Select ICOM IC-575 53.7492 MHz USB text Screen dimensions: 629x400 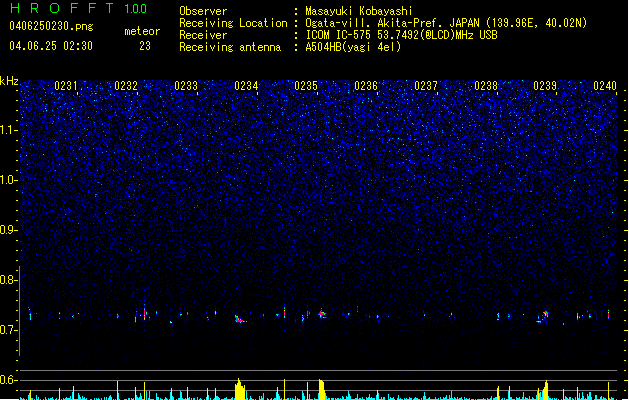402,35
